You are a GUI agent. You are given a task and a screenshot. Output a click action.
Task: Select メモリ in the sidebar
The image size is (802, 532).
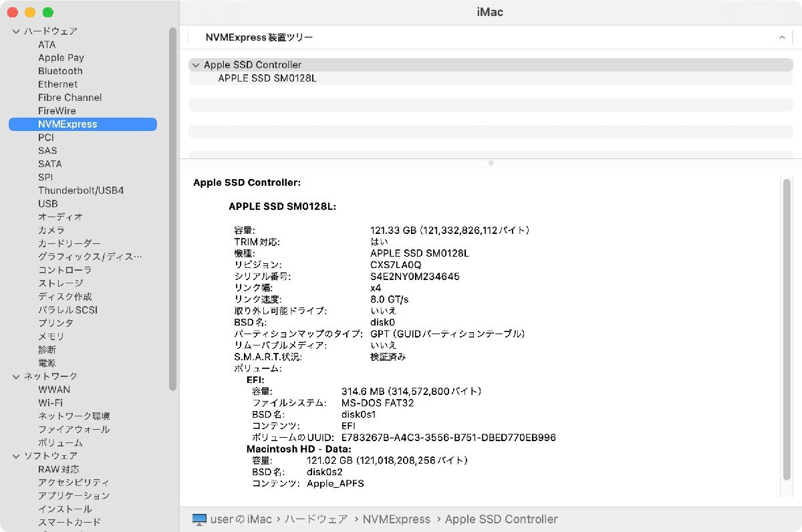point(51,336)
